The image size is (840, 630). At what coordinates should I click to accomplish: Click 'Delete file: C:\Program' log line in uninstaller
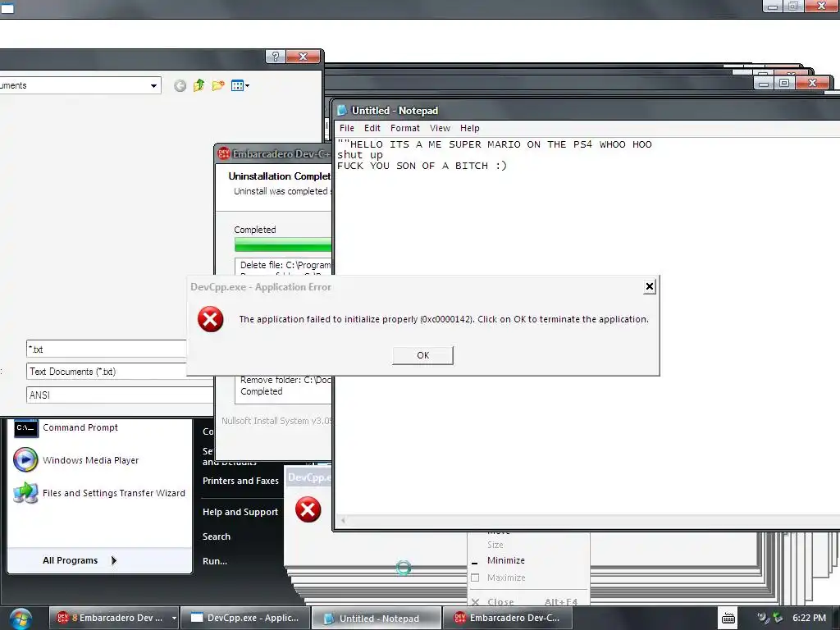(285, 265)
